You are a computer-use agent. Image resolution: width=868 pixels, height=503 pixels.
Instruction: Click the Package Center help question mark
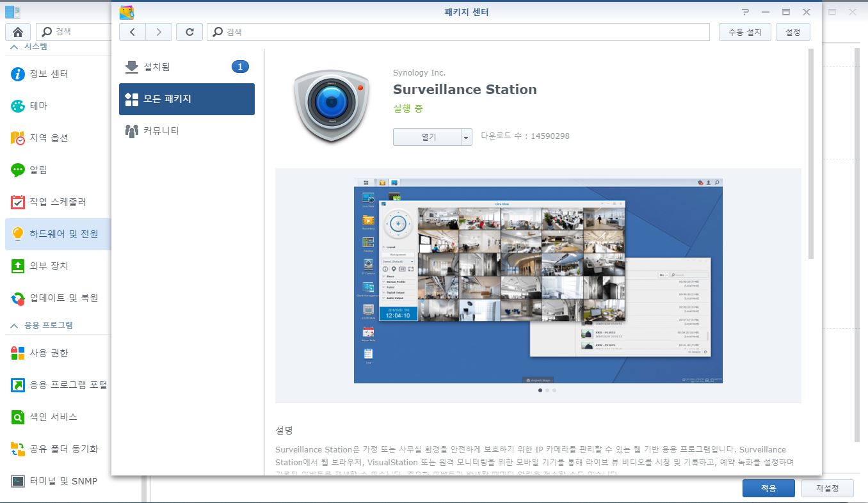click(x=745, y=12)
